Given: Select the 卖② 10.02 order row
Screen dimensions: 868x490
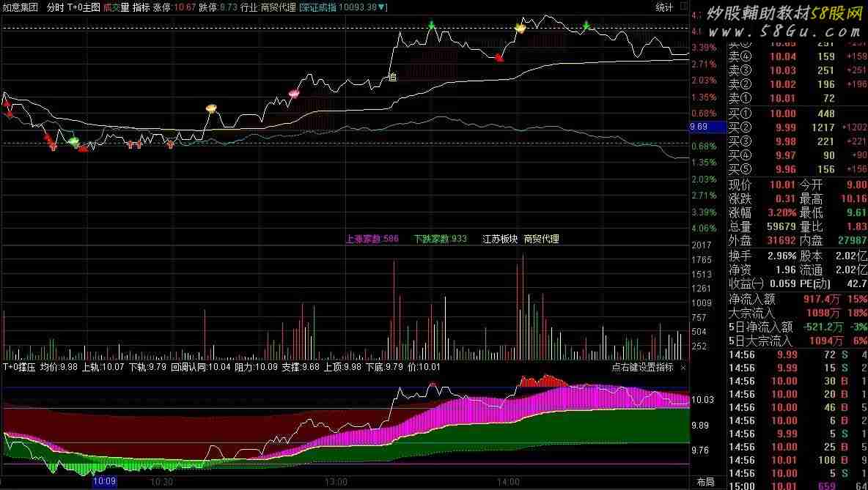Looking at the screenshot, I should pyautogui.click(x=797, y=84).
